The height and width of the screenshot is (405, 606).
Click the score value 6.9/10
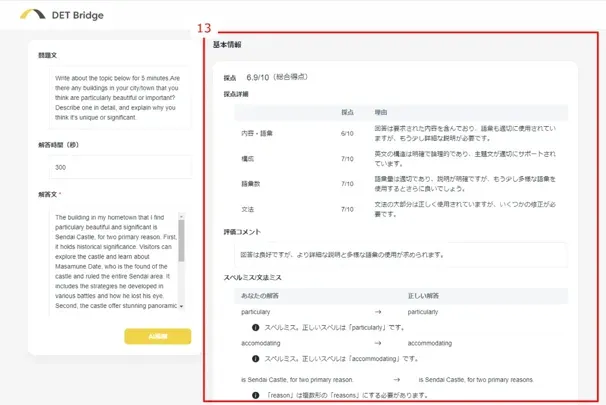point(257,77)
